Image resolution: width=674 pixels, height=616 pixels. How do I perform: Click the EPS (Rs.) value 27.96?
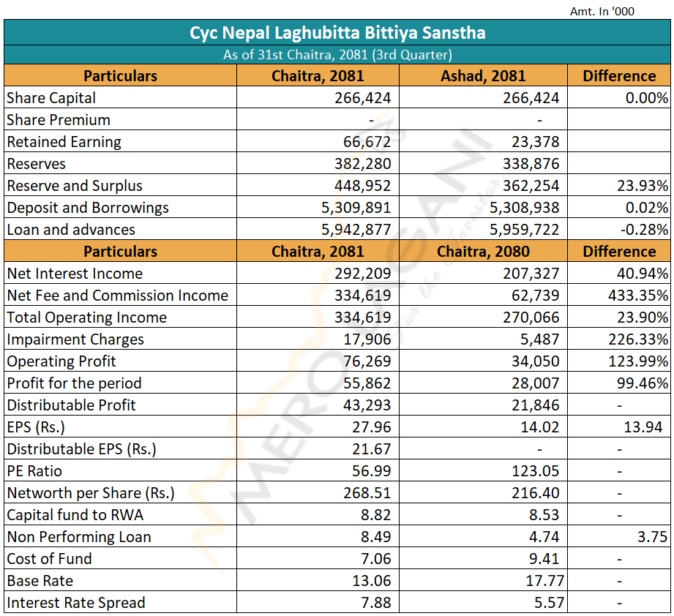372,427
